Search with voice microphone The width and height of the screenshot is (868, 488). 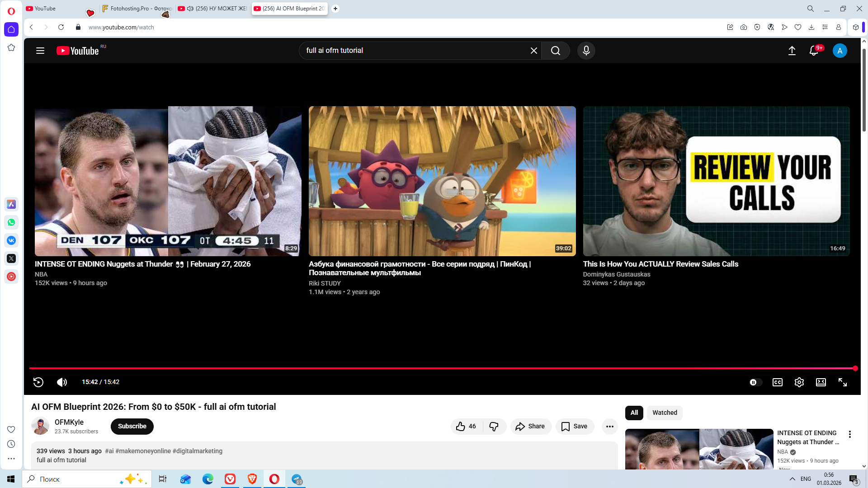[586, 51]
